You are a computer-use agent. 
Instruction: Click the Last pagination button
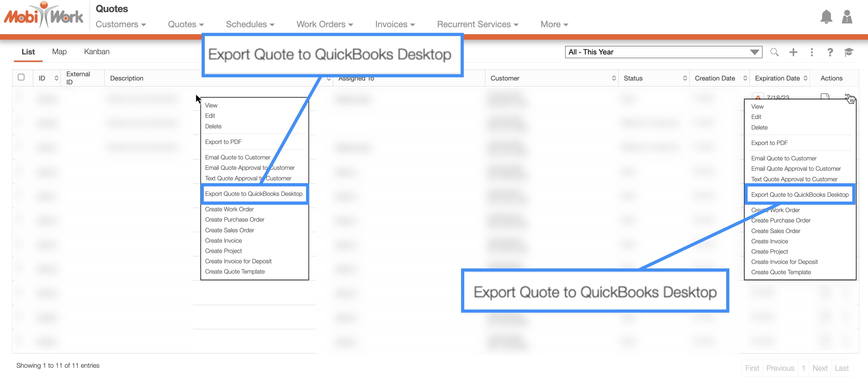click(x=841, y=368)
